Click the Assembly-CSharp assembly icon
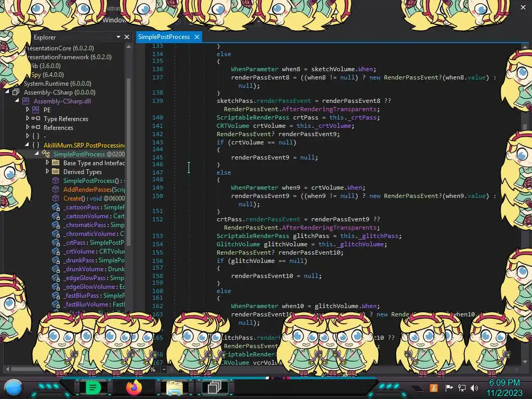Image resolution: width=532 pixels, height=399 pixels. click(16, 92)
